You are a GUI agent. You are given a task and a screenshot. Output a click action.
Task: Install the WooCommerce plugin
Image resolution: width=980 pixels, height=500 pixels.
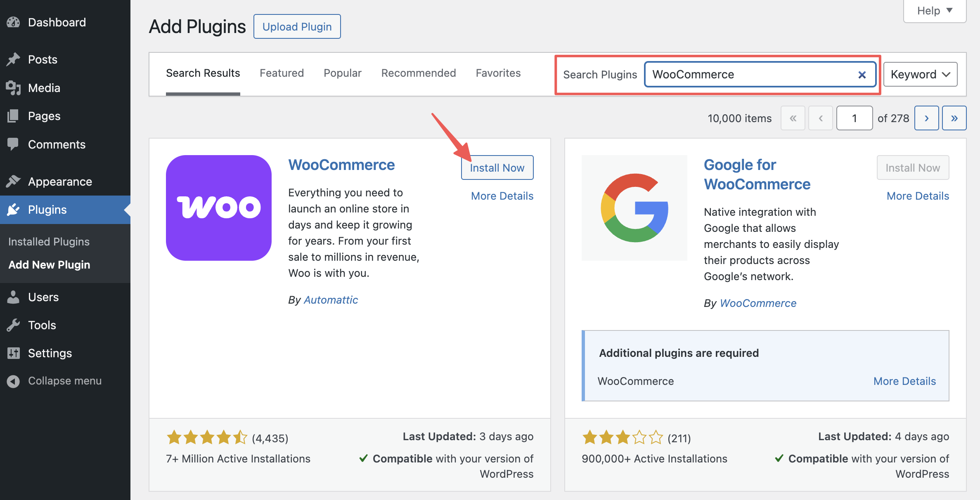click(x=497, y=167)
